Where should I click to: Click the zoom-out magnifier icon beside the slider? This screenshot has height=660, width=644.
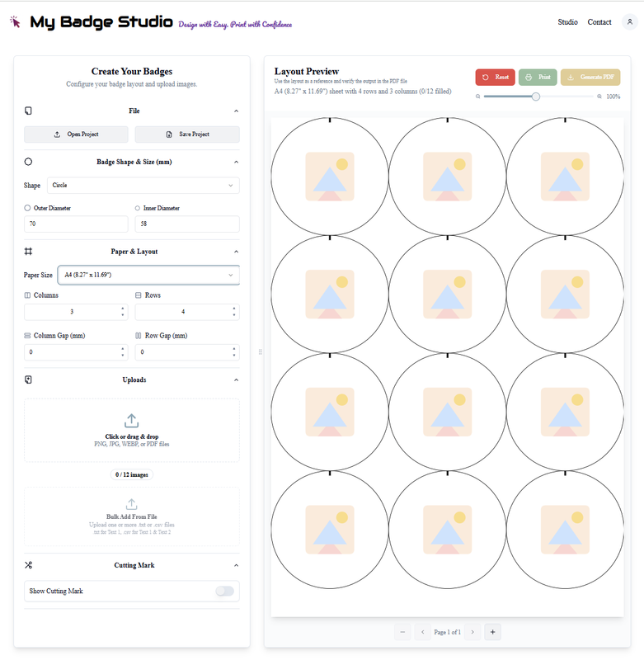pyautogui.click(x=477, y=97)
